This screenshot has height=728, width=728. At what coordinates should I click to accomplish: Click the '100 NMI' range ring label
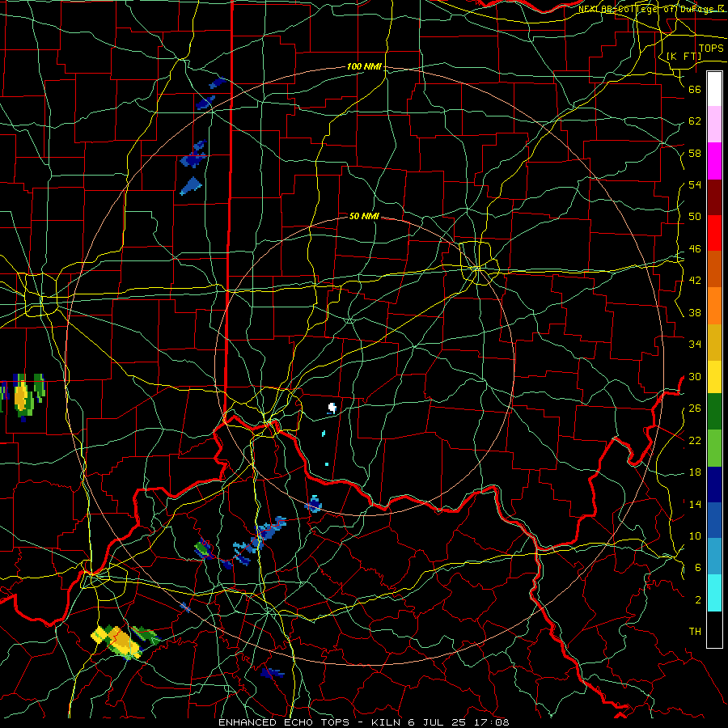364,67
